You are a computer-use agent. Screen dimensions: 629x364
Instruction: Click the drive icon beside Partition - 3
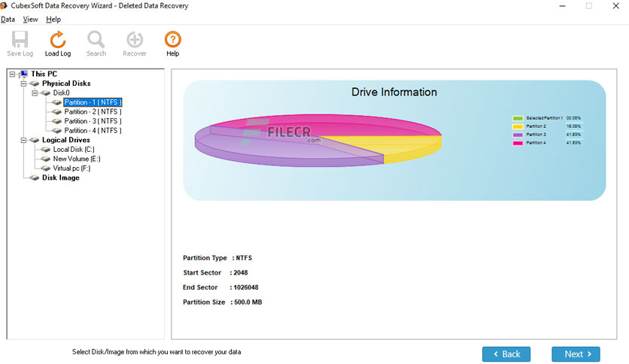coord(56,121)
